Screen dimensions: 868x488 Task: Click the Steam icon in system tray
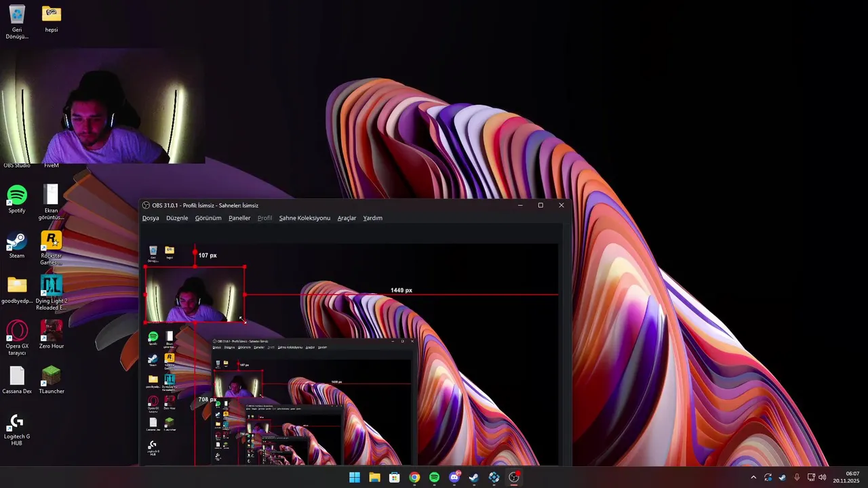pyautogui.click(x=782, y=477)
